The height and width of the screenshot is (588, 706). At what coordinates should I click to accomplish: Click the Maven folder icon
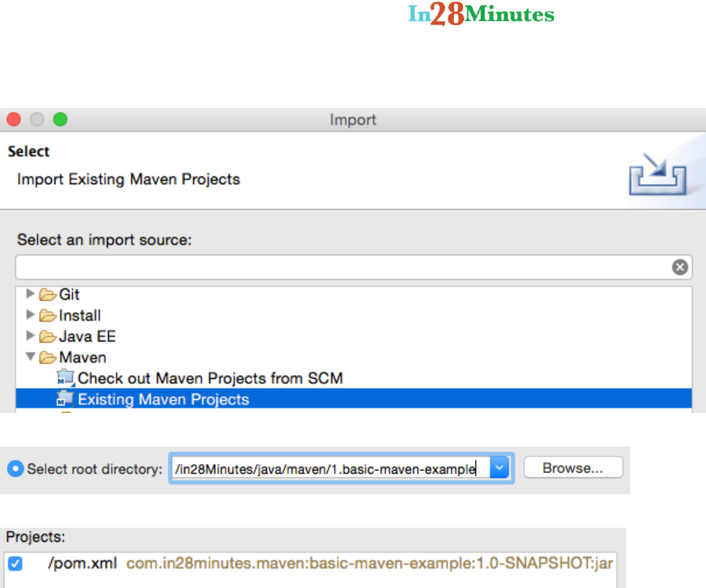(x=48, y=358)
